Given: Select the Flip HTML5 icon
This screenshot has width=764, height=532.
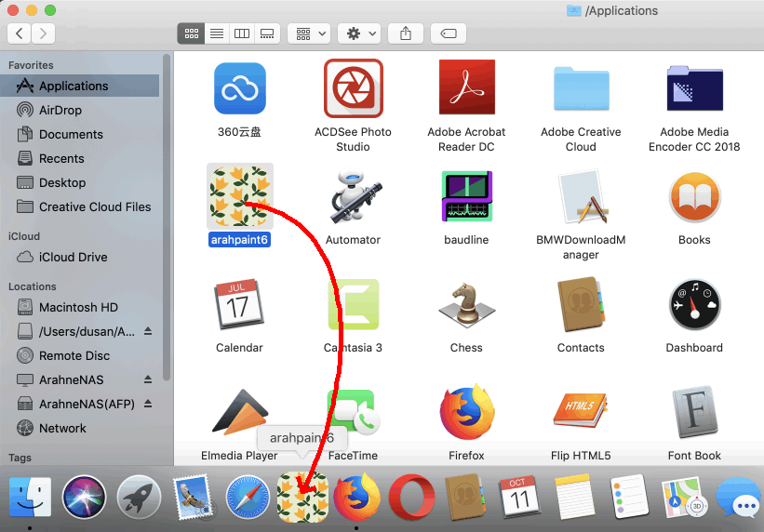Looking at the screenshot, I should 581,410.
